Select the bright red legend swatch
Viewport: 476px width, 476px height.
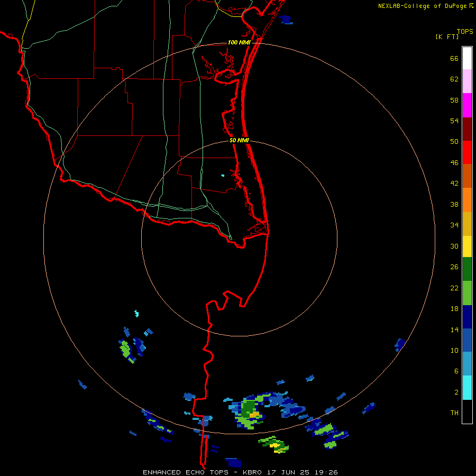coord(467,152)
